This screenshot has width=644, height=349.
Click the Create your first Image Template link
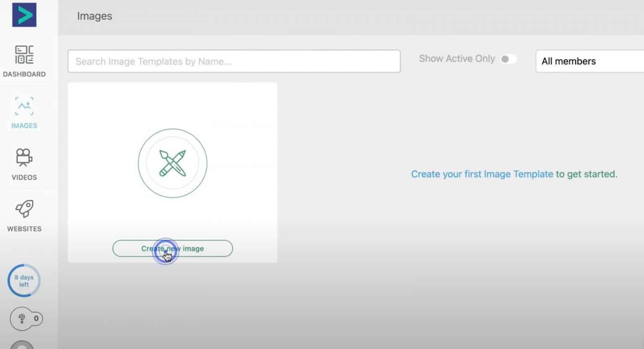pyautogui.click(x=481, y=174)
